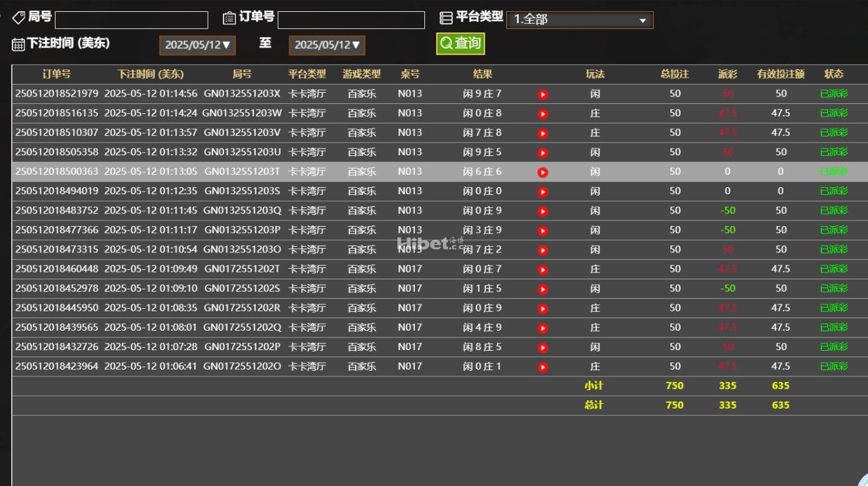Play replay for result 闲 0 庄 0
The height and width of the screenshot is (486, 868).
pos(543,192)
